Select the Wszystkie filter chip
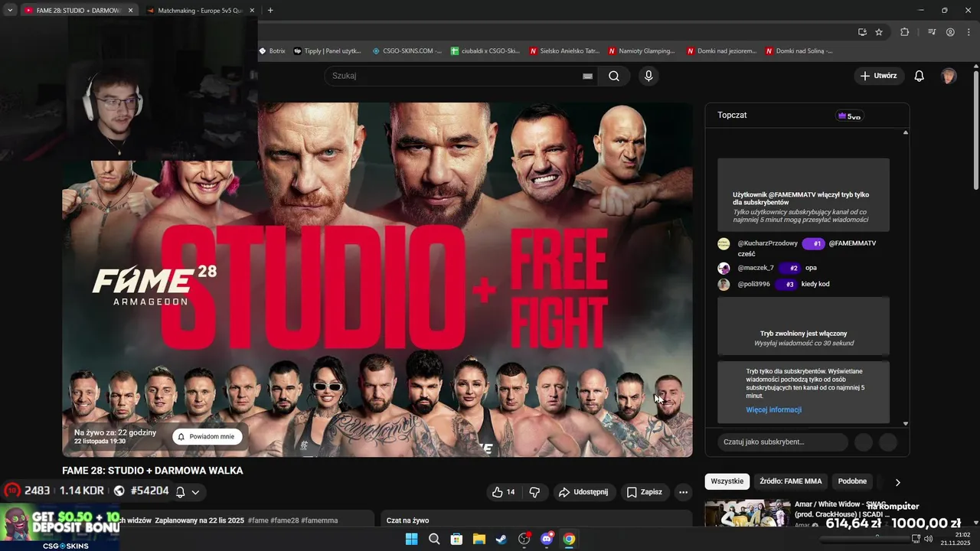 coord(727,481)
